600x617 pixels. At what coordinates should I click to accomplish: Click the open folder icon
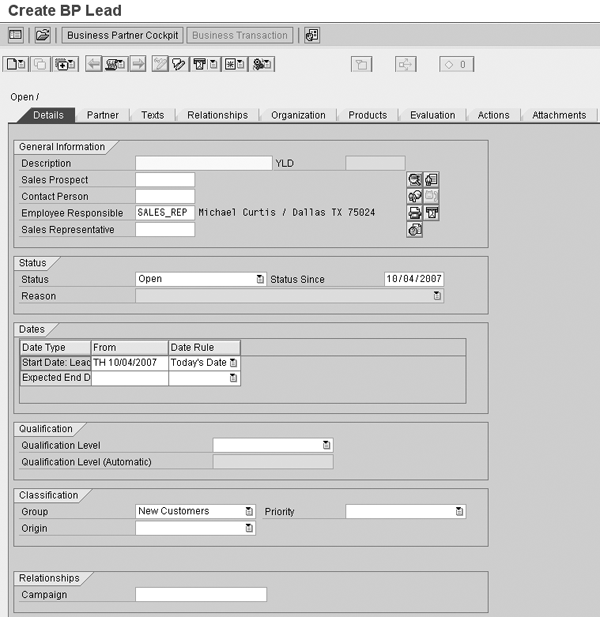point(42,35)
